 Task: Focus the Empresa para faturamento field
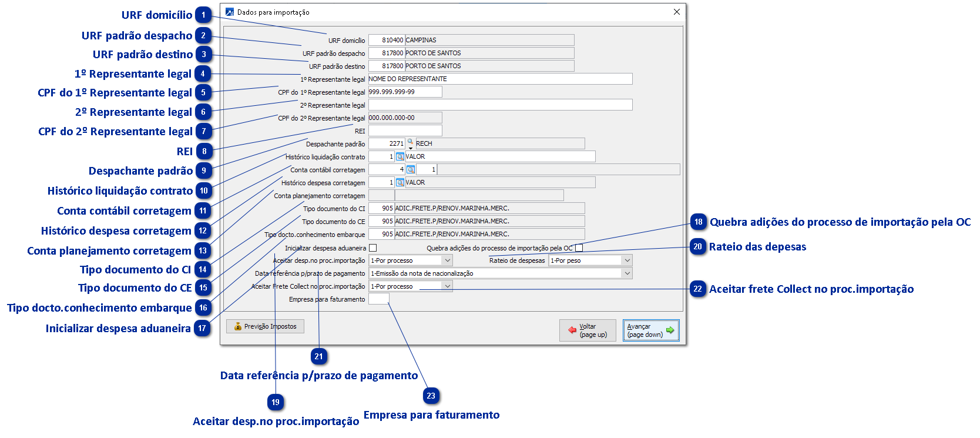[x=379, y=299]
